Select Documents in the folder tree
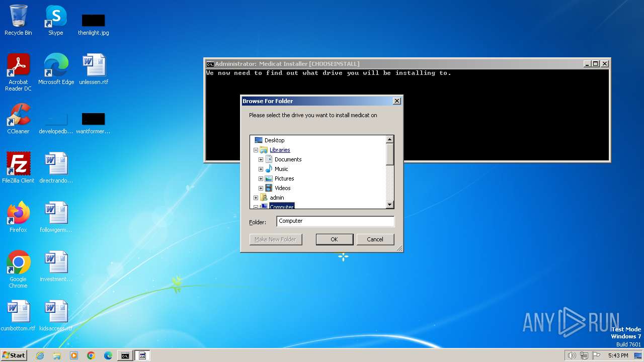The height and width of the screenshot is (362, 644). pos(288,159)
